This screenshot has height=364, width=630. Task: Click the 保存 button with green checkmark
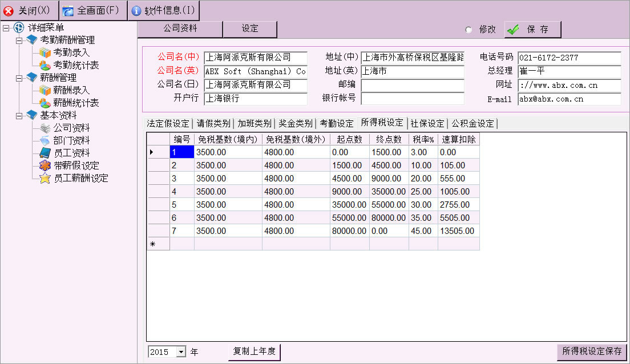(x=532, y=30)
